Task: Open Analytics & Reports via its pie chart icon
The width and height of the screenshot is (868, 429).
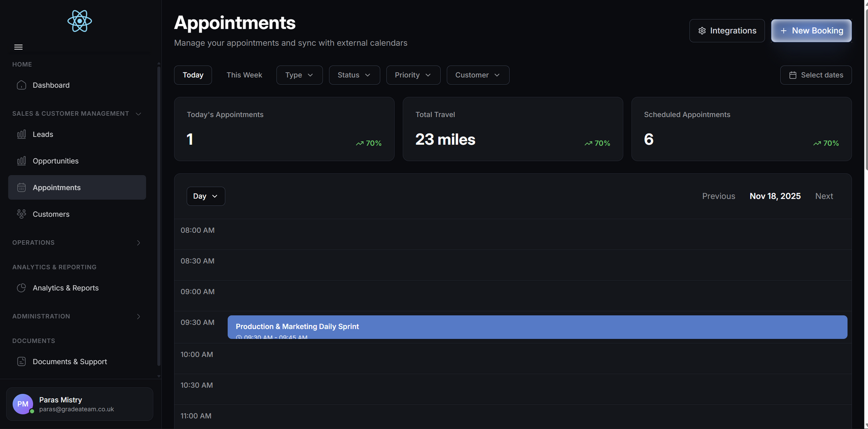Action: pyautogui.click(x=21, y=288)
